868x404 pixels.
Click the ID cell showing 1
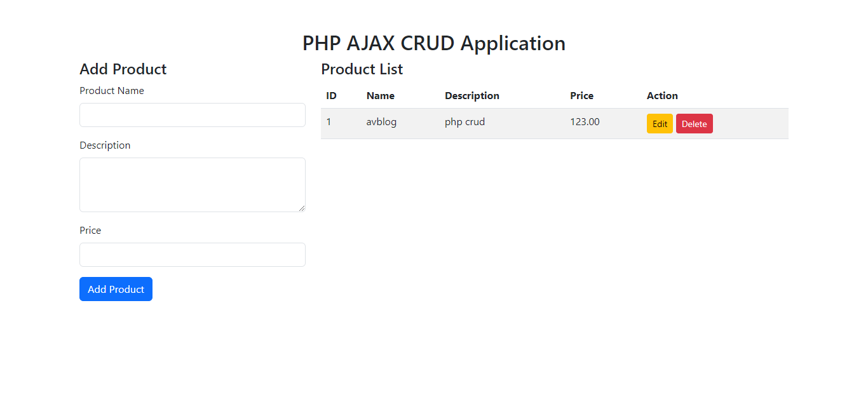pos(329,122)
